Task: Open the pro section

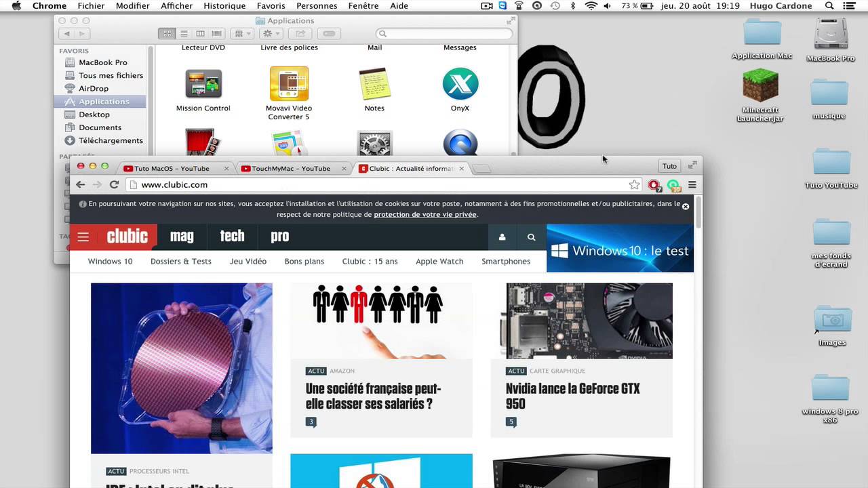Action: [279, 236]
